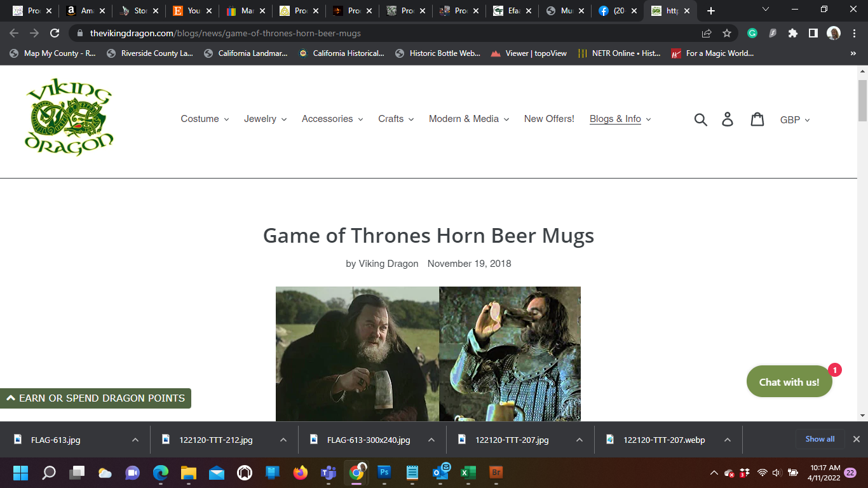Open the New Offers! link
This screenshot has height=488, width=868.
549,119
